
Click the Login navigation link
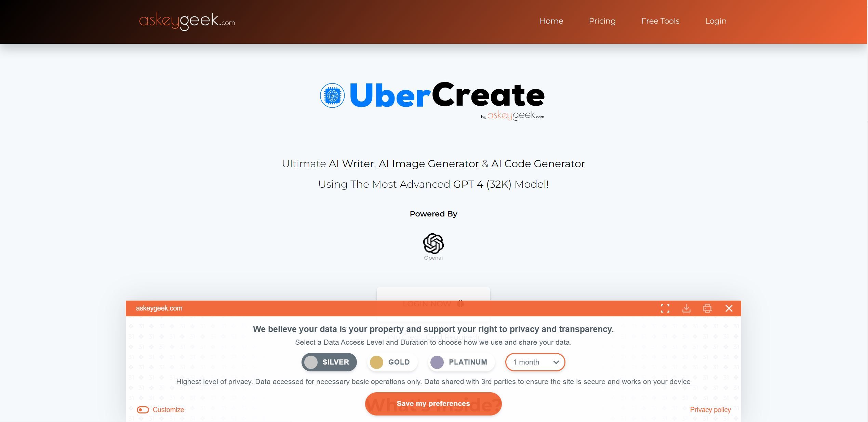[716, 21]
